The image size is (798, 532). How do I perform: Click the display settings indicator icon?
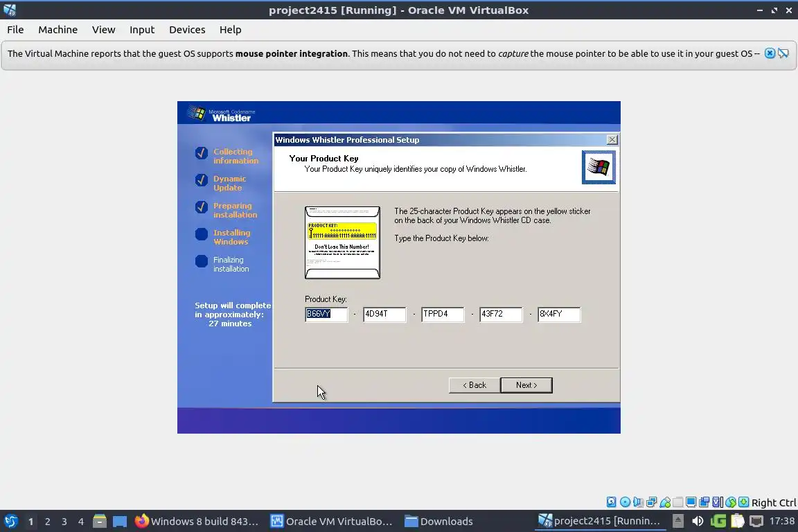[x=691, y=502]
